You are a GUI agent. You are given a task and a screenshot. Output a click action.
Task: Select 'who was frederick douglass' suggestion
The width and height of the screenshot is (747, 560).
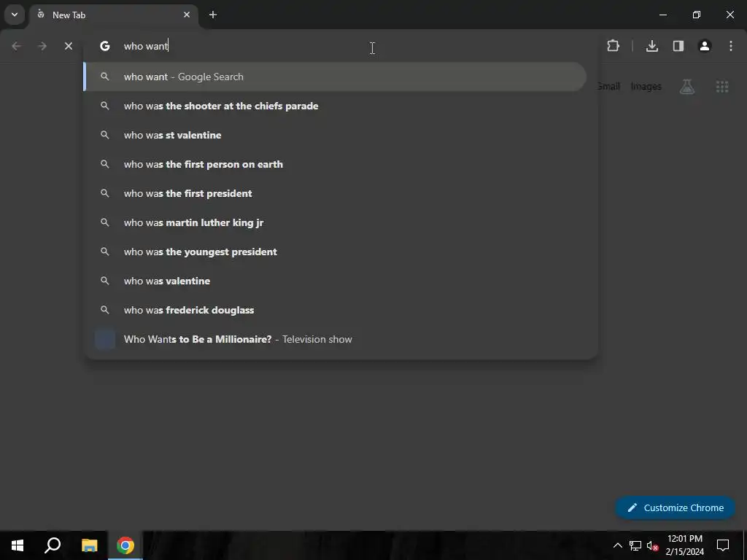tap(335, 310)
